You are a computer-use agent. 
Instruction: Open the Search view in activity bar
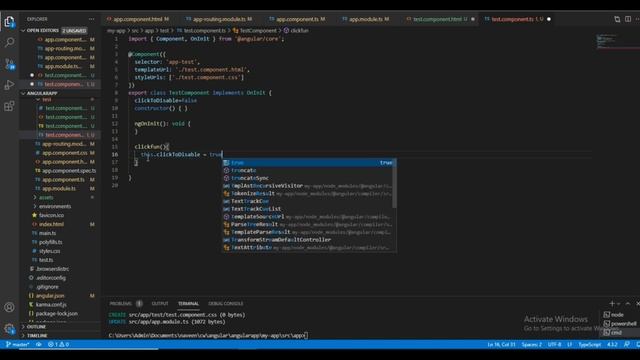9,42
